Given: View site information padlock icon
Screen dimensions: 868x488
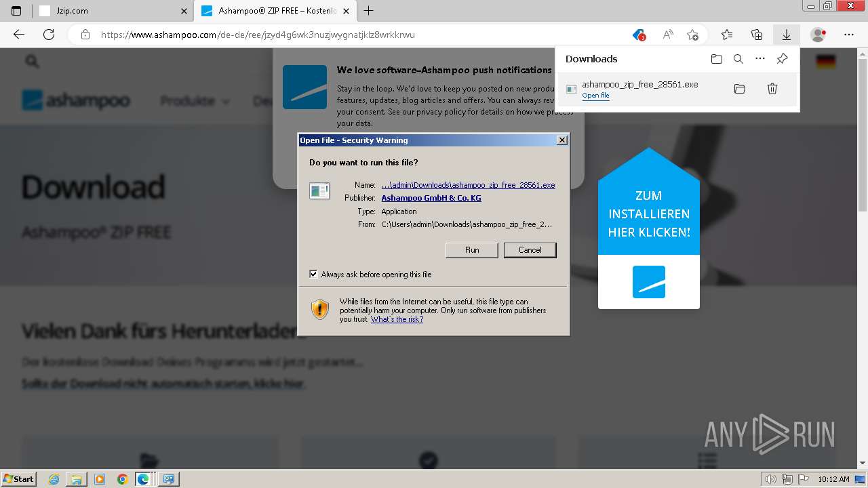Looking at the screenshot, I should click(85, 35).
